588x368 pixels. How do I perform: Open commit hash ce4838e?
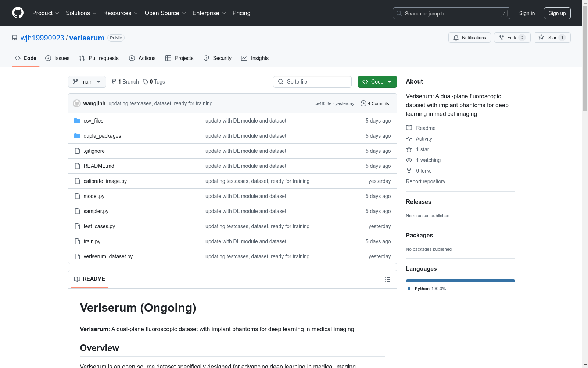pyautogui.click(x=323, y=104)
